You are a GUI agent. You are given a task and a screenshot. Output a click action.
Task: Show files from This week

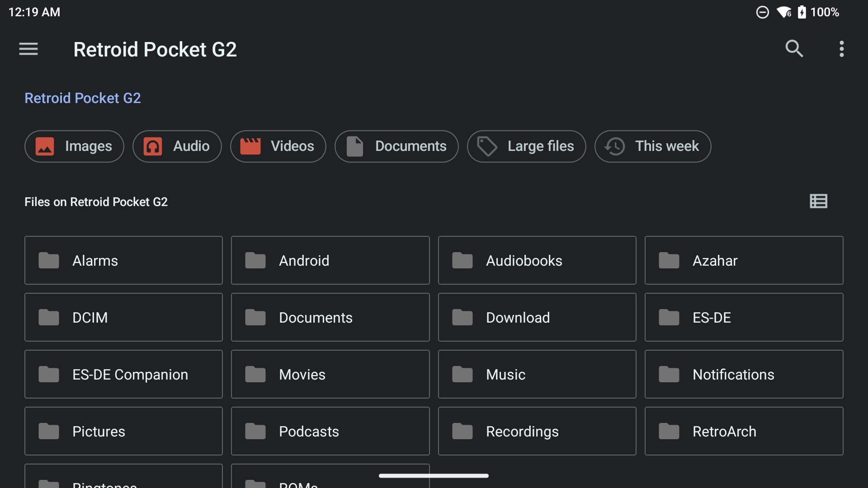click(652, 146)
